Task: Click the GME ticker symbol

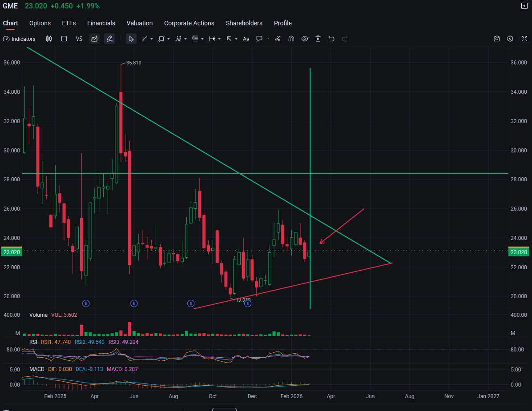Action: click(x=10, y=6)
